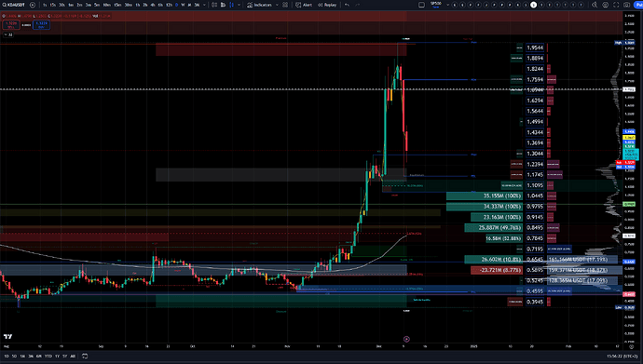The height and width of the screenshot is (364, 643).
Task: Open the layout setup square icon
Action: click(421, 5)
